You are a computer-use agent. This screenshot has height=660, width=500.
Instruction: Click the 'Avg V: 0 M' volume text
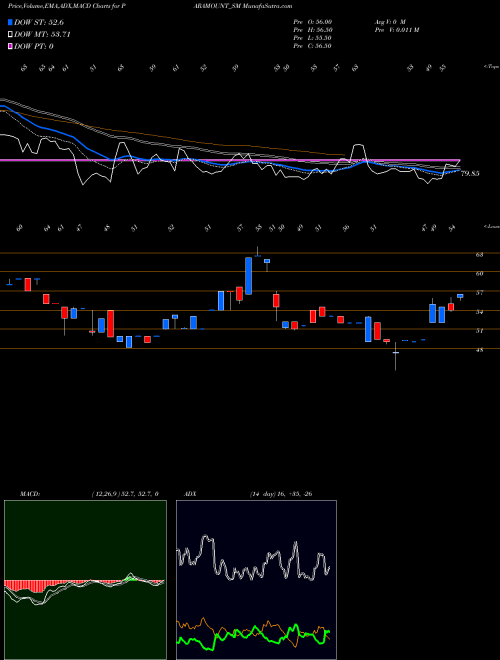tap(389, 22)
